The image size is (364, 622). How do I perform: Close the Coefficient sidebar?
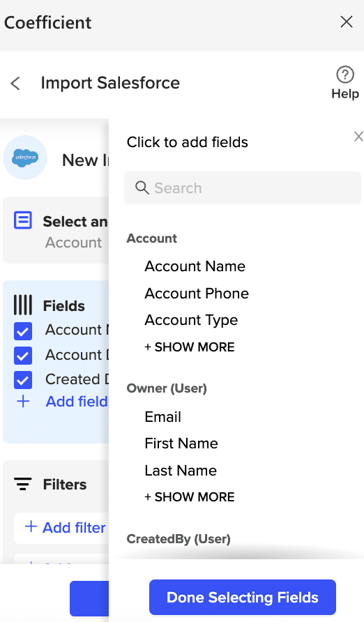click(347, 22)
